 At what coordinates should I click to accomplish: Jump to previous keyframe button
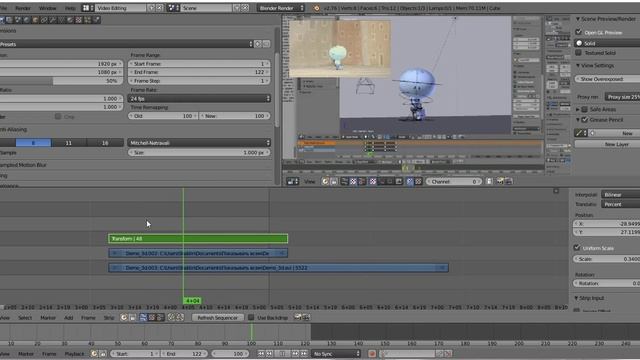coord(270,354)
